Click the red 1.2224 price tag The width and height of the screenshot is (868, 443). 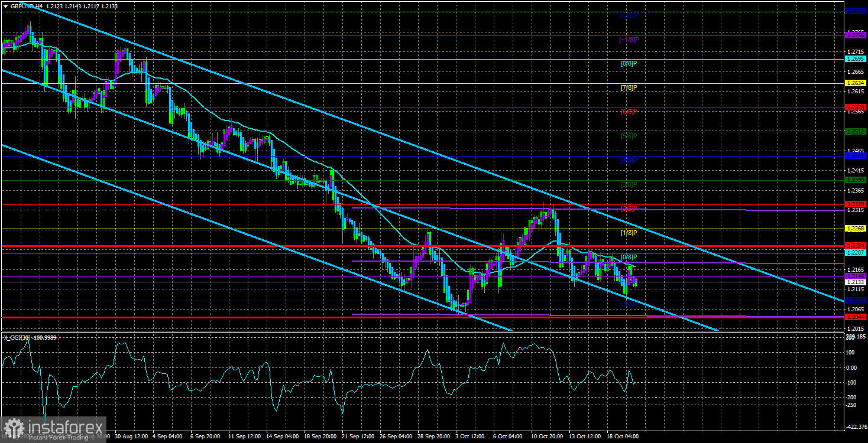point(856,246)
